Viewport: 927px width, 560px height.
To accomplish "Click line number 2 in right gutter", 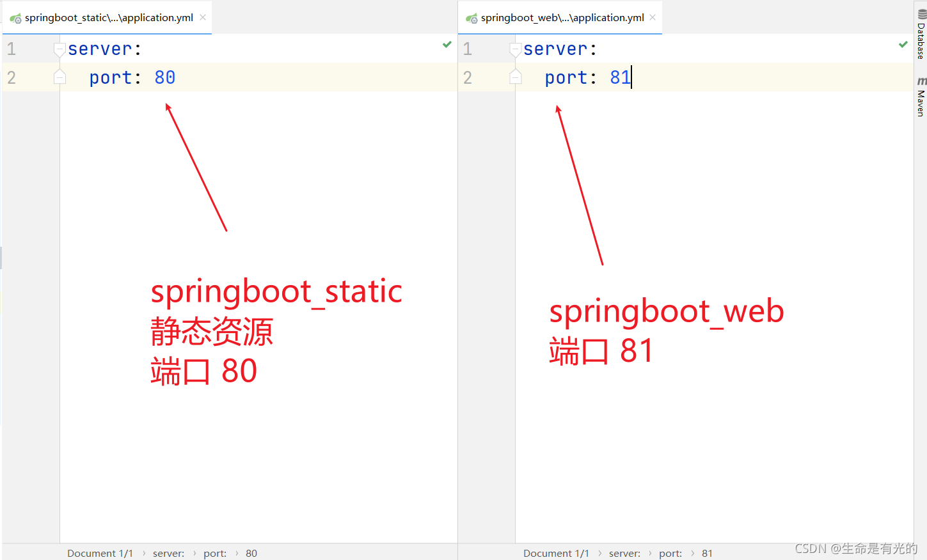I will 468,77.
